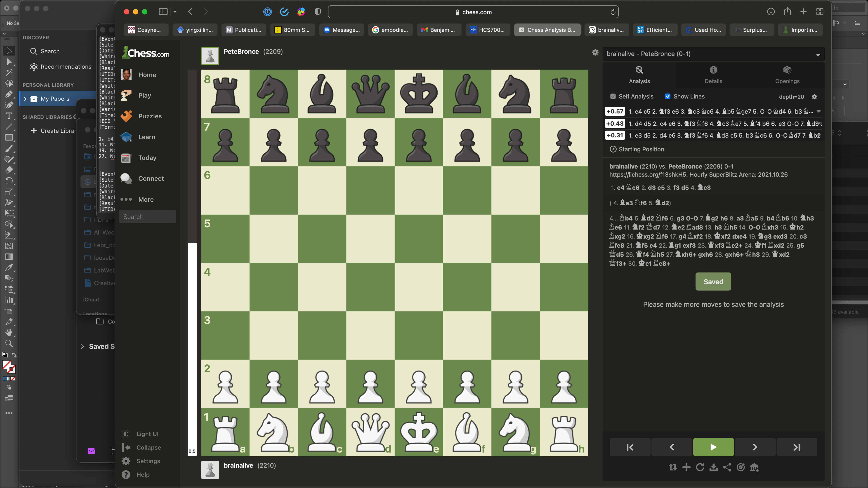Jump to the first move
The width and height of the screenshot is (868, 488).
tap(630, 447)
